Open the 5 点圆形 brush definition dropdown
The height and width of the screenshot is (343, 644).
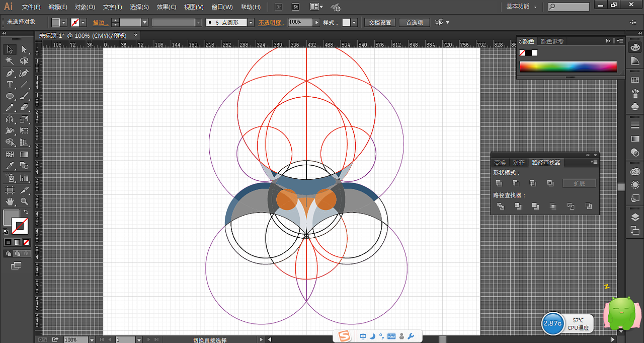250,22
